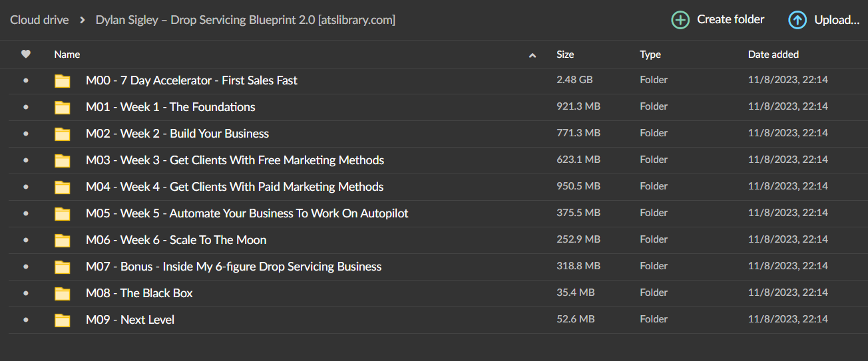This screenshot has width=868, height=361.
Task: Open M06 - Week 6 - Scale To The Moon
Action: coord(176,240)
